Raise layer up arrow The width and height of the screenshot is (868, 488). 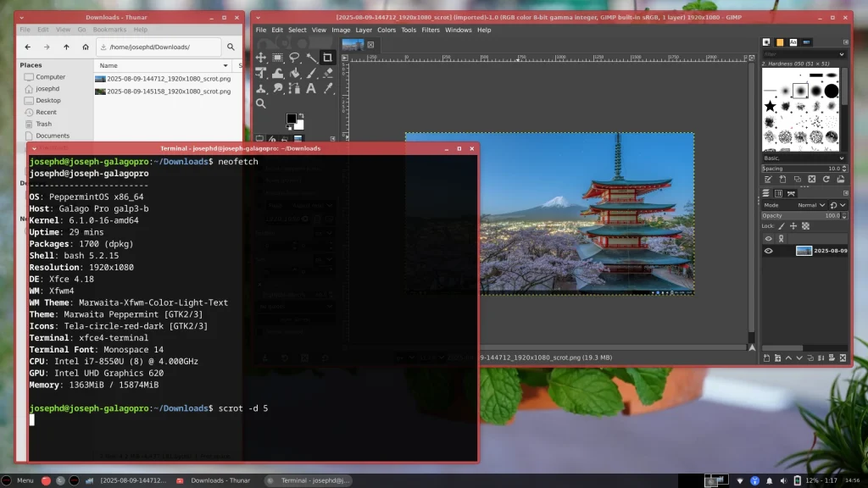tap(789, 358)
